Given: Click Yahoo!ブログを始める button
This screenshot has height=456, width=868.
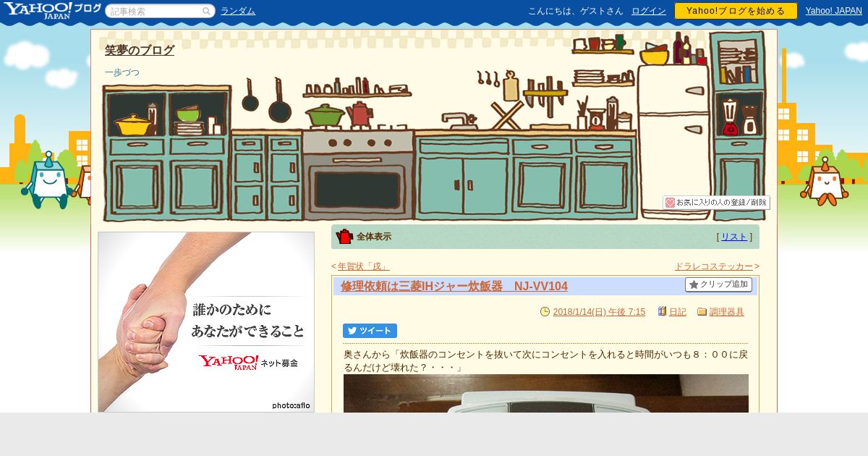Looking at the screenshot, I should [736, 11].
